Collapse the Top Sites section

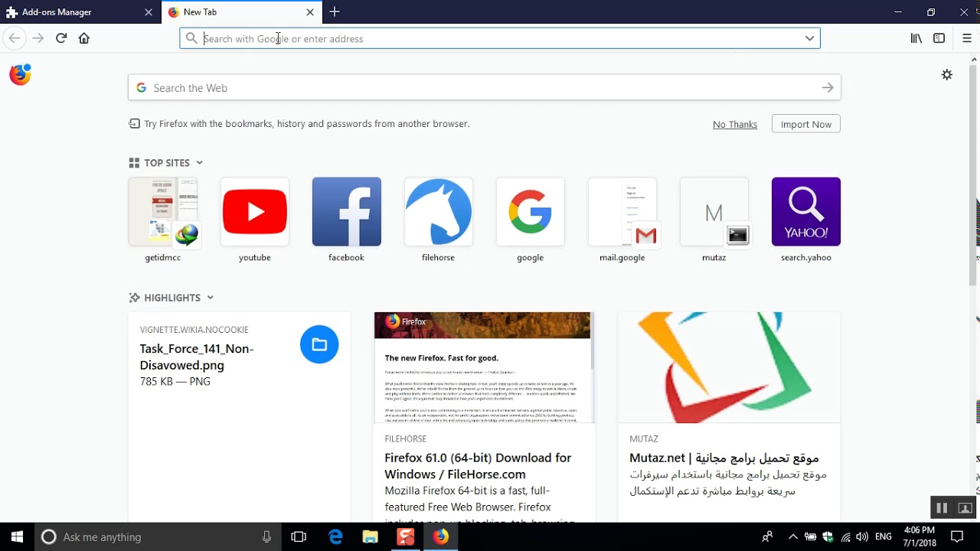click(x=199, y=162)
